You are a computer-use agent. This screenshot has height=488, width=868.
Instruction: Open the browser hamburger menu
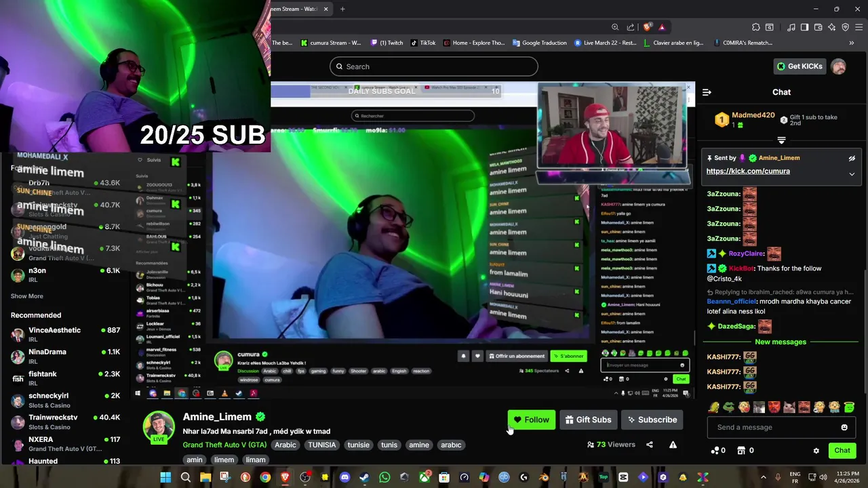[x=859, y=27]
